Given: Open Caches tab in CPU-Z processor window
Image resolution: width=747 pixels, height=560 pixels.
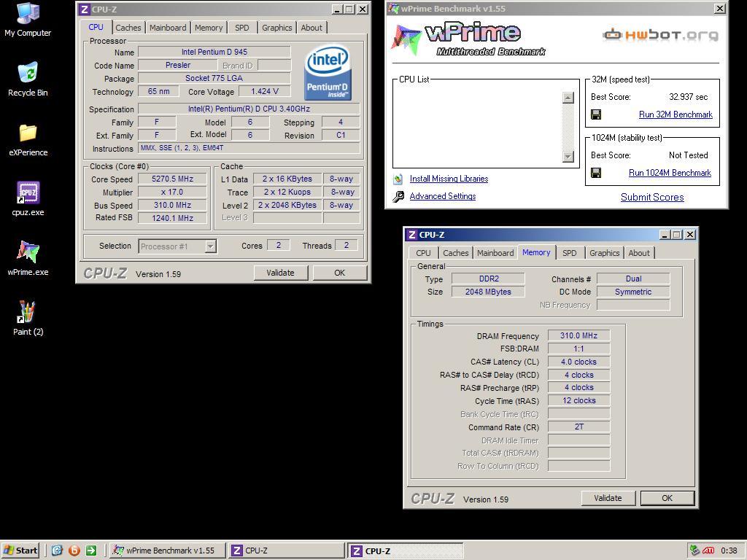Looking at the screenshot, I should pyautogui.click(x=128, y=28).
